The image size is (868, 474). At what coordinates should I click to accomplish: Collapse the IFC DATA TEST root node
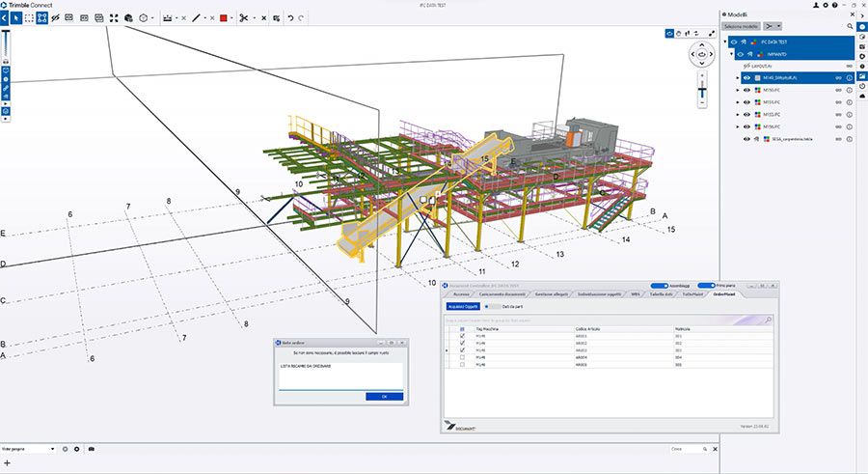725,42
